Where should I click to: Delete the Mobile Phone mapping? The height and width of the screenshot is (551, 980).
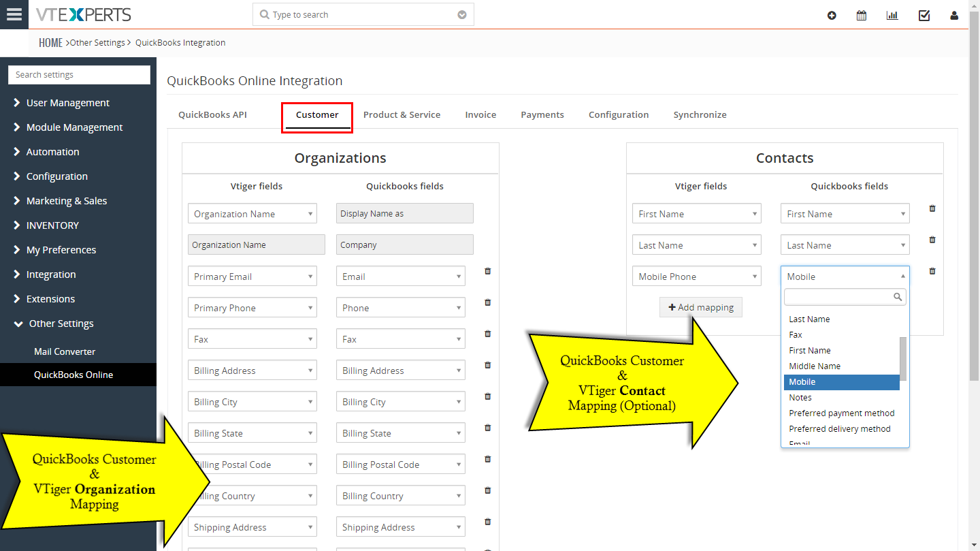pos(932,271)
